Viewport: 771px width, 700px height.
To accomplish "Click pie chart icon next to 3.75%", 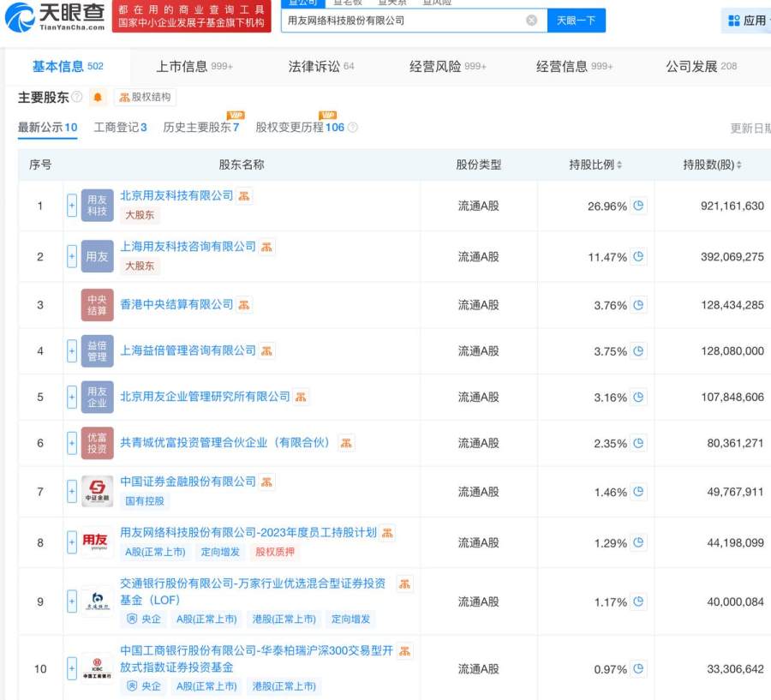I will point(638,350).
